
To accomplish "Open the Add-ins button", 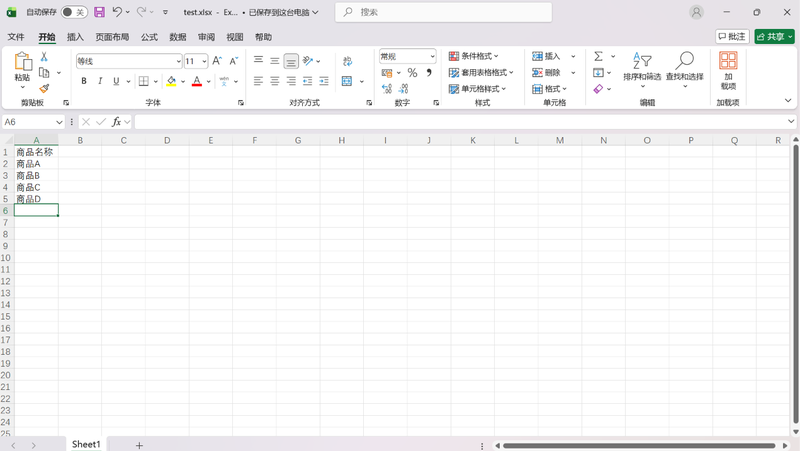I will (x=728, y=70).
